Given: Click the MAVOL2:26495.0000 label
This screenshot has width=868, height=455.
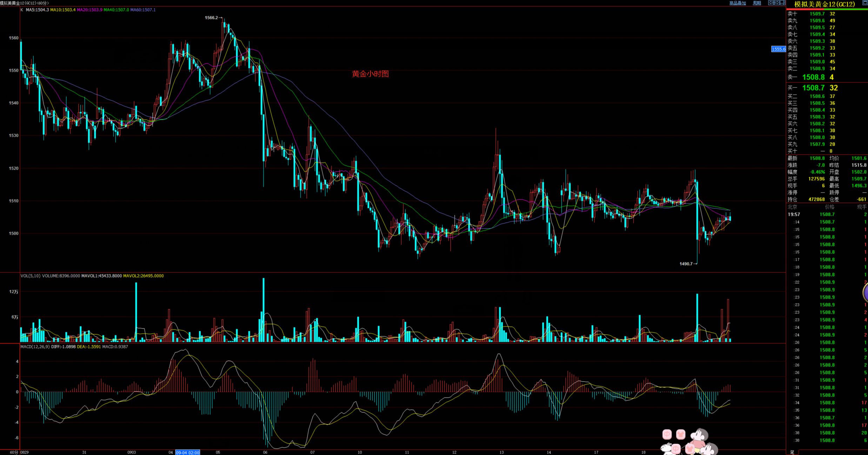Looking at the screenshot, I should 143,276.
